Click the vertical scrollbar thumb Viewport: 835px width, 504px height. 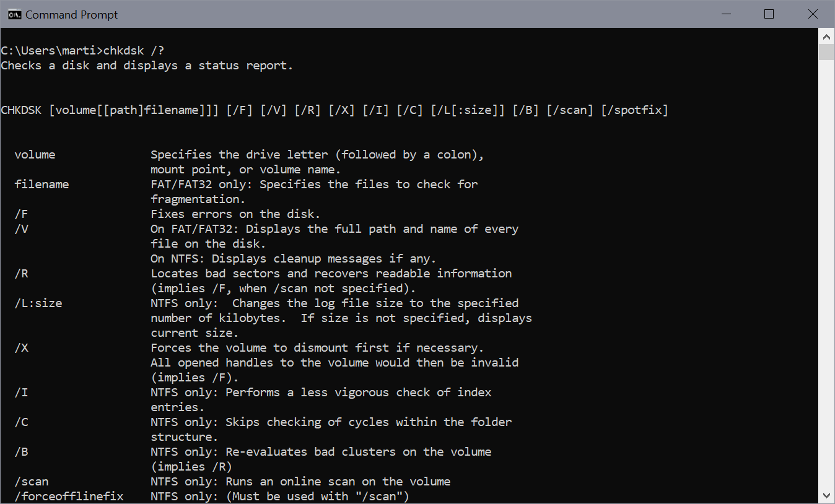point(826,52)
